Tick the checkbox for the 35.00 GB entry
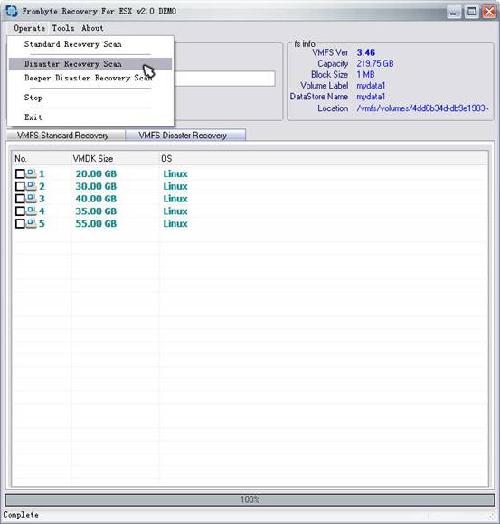This screenshot has width=500, height=524. [20, 212]
